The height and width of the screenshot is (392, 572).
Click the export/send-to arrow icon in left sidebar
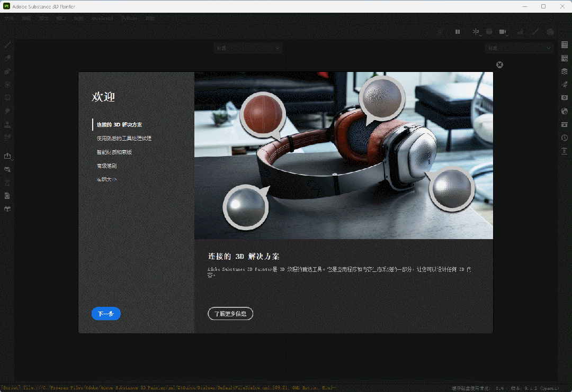coord(7,156)
